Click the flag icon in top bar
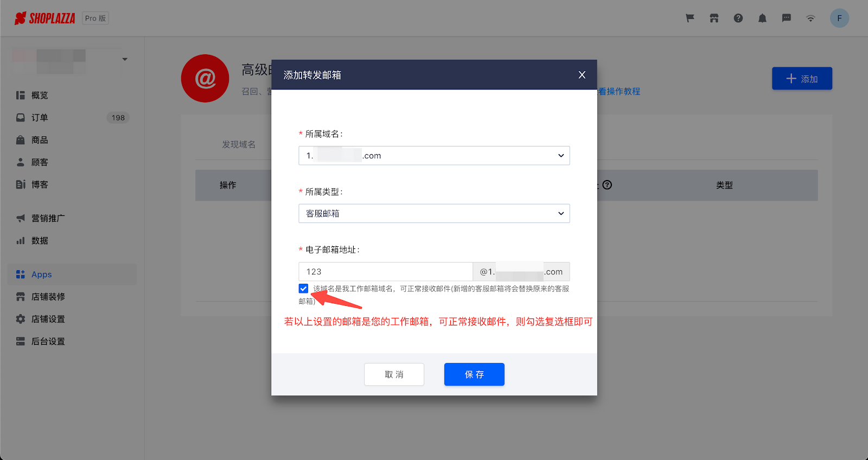 coord(690,18)
